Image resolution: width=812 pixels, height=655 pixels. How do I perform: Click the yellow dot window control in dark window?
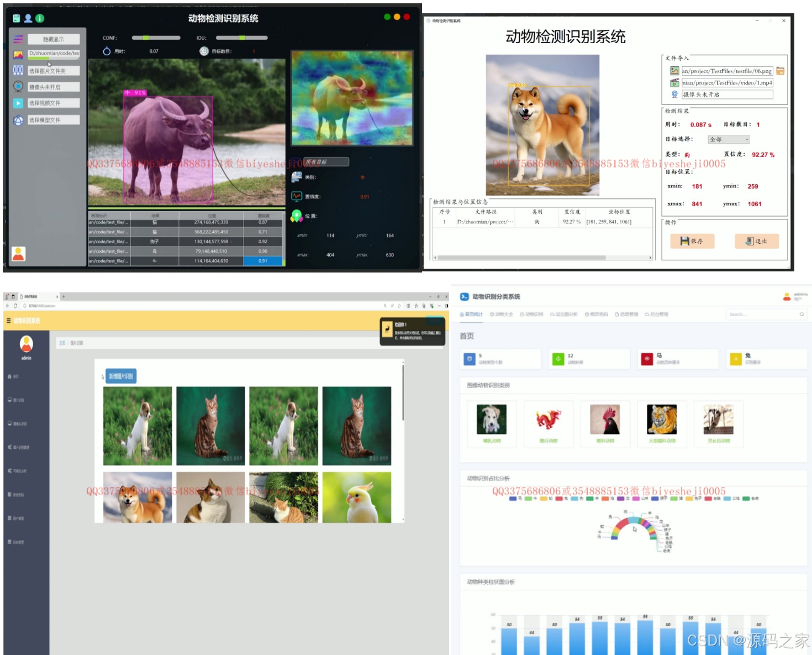[397, 17]
